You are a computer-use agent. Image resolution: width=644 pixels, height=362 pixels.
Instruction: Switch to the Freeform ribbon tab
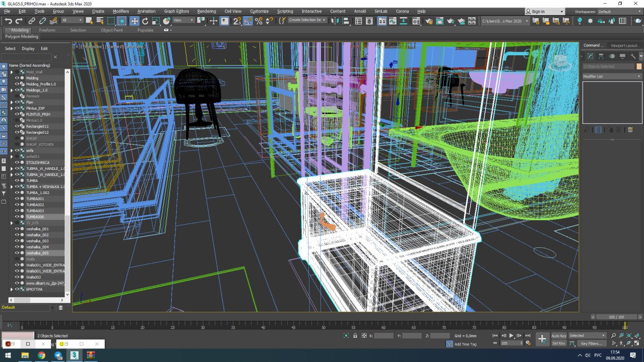point(47,30)
